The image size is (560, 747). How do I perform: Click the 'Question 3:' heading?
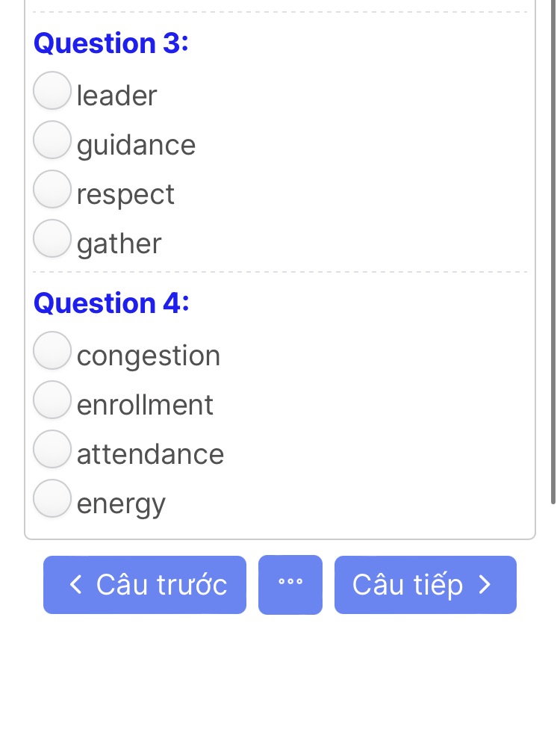pos(111,43)
